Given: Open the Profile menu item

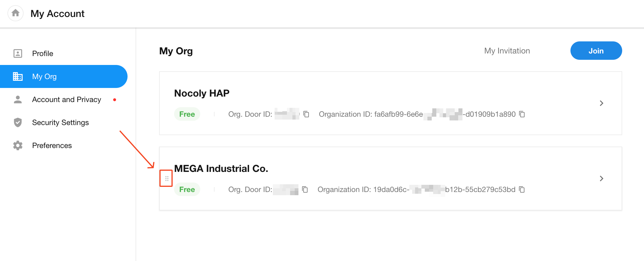Looking at the screenshot, I should click(43, 53).
